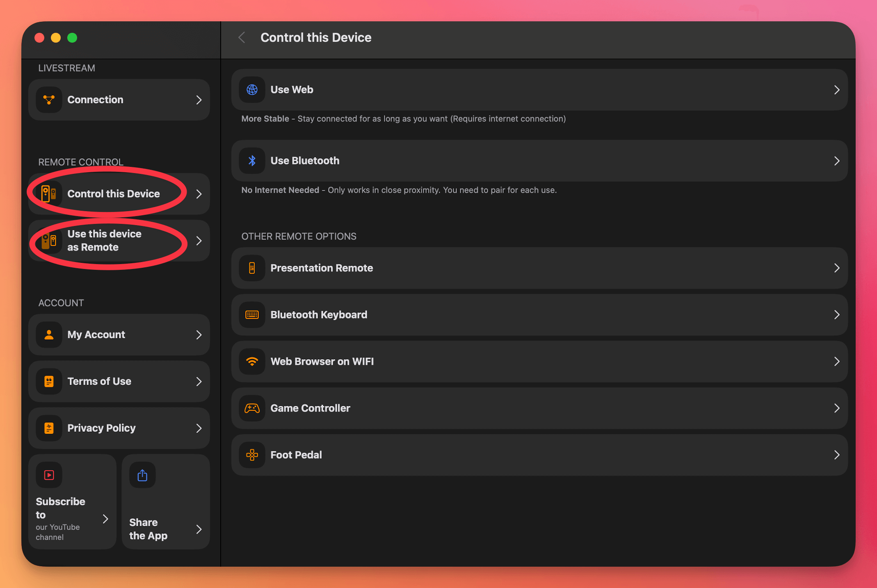Open Presentation Remote option
877x588 pixels.
pyautogui.click(x=539, y=268)
